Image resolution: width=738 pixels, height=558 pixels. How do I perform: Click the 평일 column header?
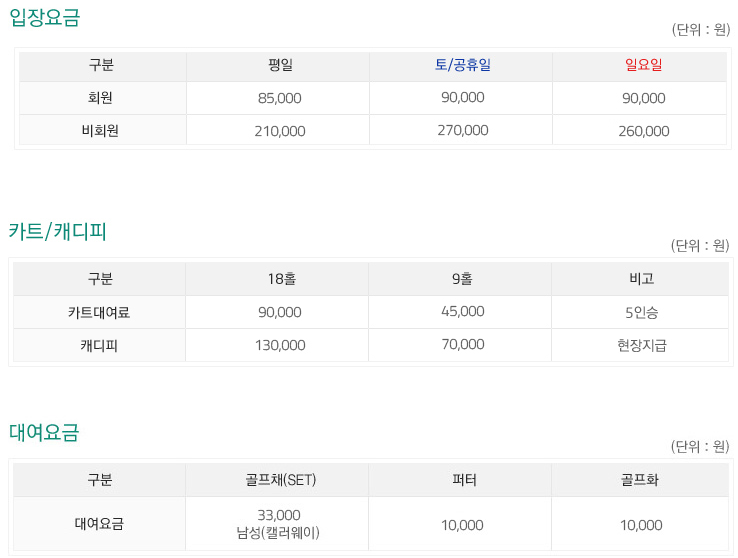coord(279,65)
